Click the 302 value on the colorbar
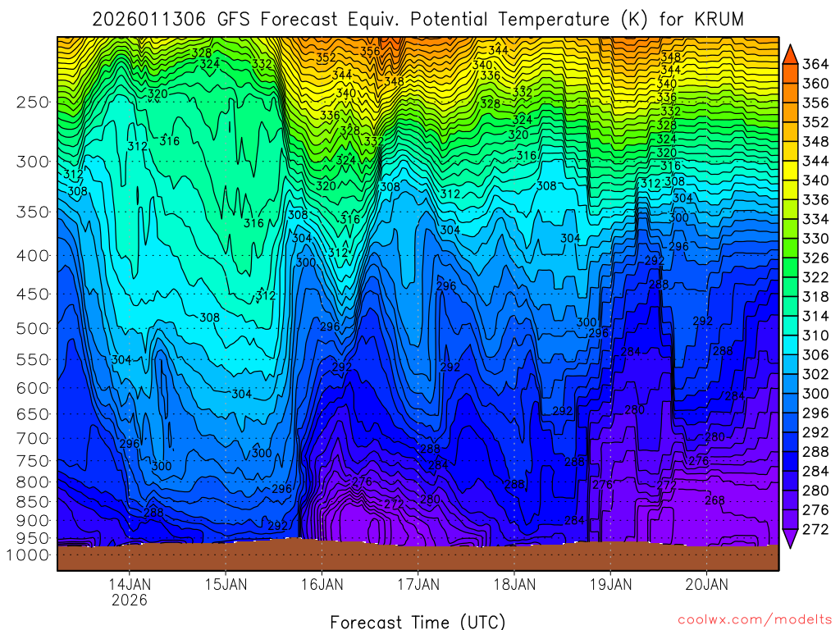This screenshot has width=840, height=630. click(x=815, y=374)
